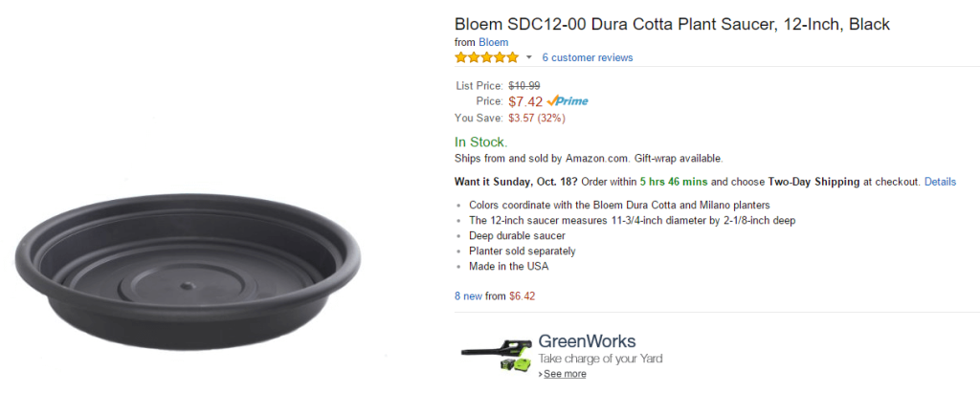Open the 6 customer reviews link
Image resolution: width=980 pixels, height=415 pixels.
587,57
